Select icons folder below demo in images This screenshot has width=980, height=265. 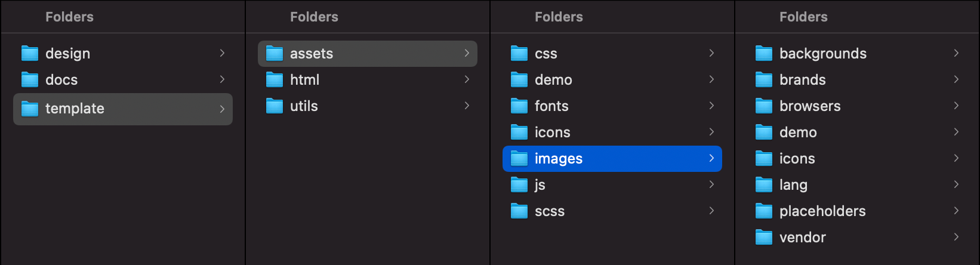click(797, 159)
